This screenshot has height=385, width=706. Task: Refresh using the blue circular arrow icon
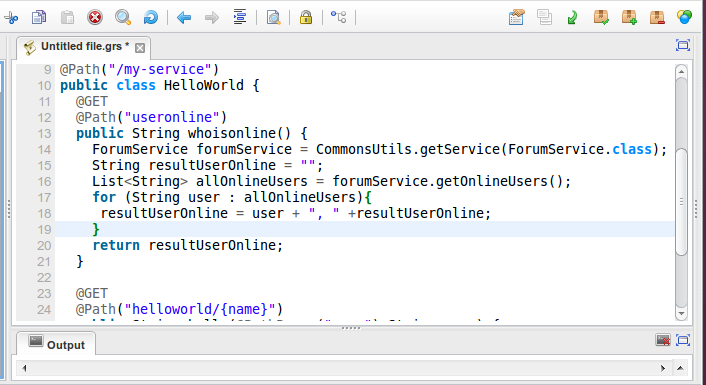pos(150,18)
